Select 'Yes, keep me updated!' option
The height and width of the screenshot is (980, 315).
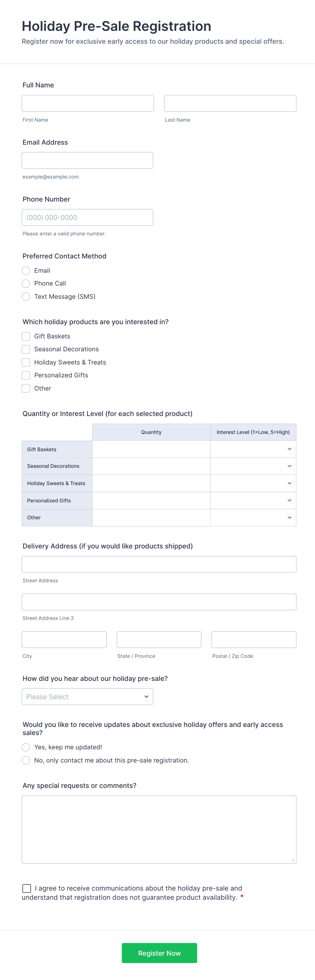pyautogui.click(x=26, y=747)
